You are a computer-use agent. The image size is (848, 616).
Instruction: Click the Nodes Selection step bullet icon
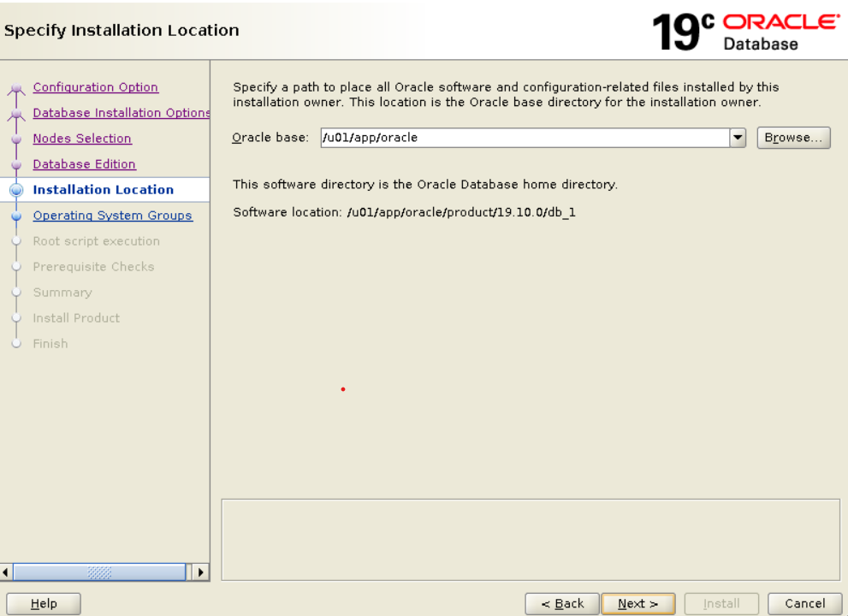point(16,139)
